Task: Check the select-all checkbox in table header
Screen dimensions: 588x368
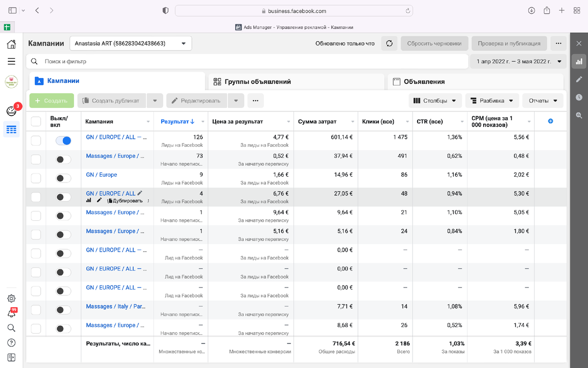Action: click(36, 121)
